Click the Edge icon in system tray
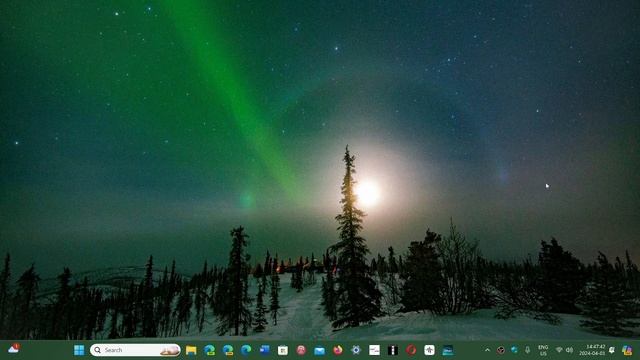 (514, 350)
